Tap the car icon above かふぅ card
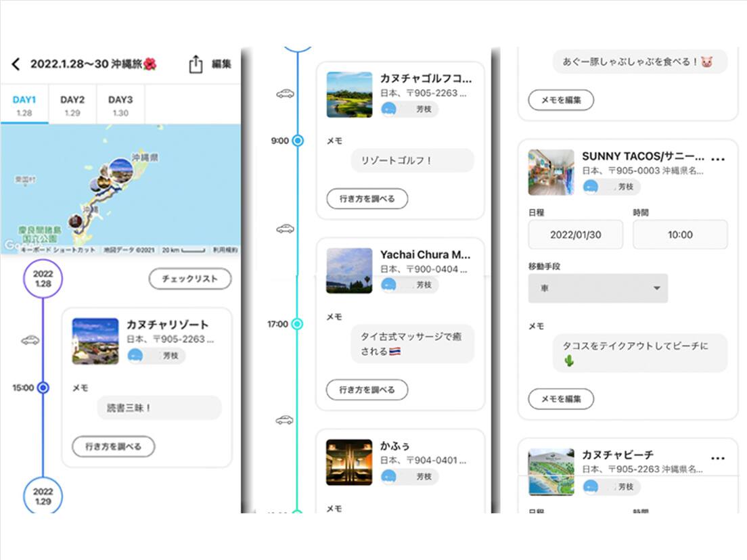Screen dimensions: 747x560 click(285, 420)
